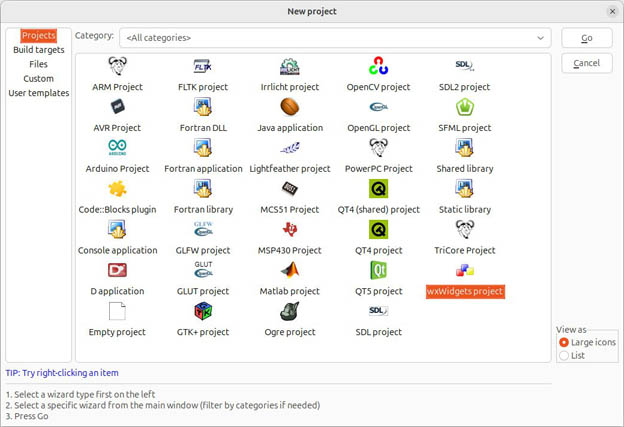This screenshot has height=427, width=624.
Task: Select the Fortran DLL icon
Action: pyautogui.click(x=203, y=107)
